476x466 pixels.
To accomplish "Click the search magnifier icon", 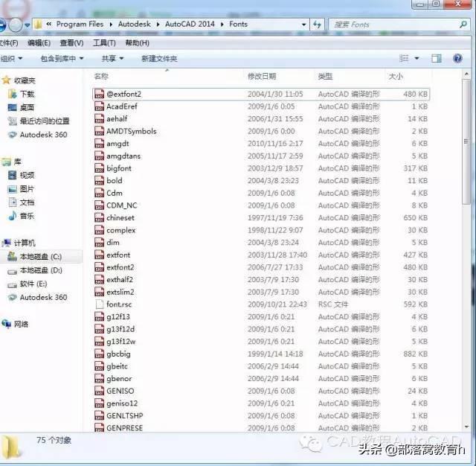I will tap(463, 25).
